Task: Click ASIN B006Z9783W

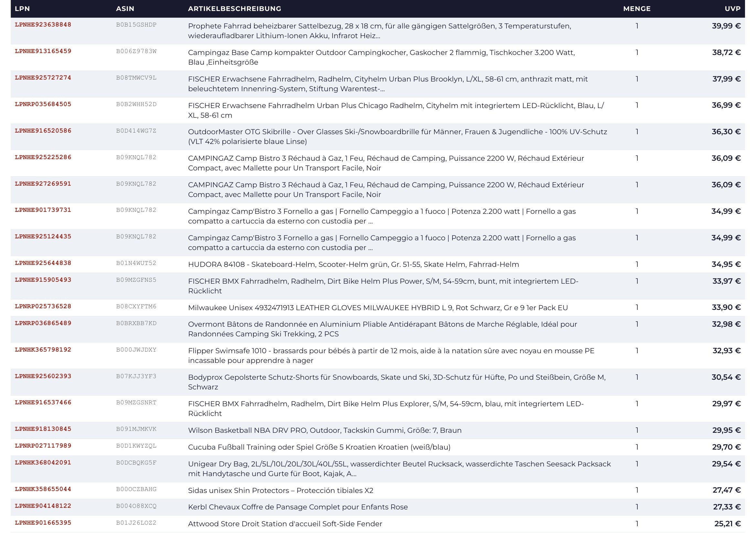Action: [x=136, y=51]
